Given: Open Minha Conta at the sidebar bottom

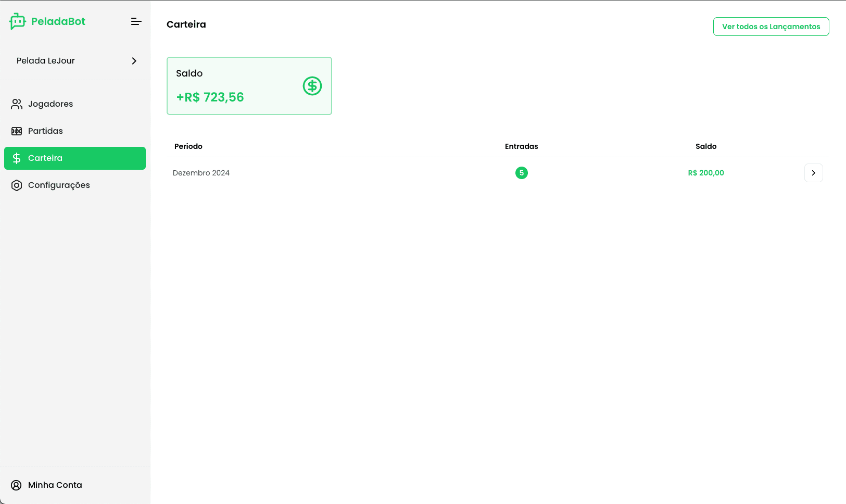Looking at the screenshot, I should [55, 485].
